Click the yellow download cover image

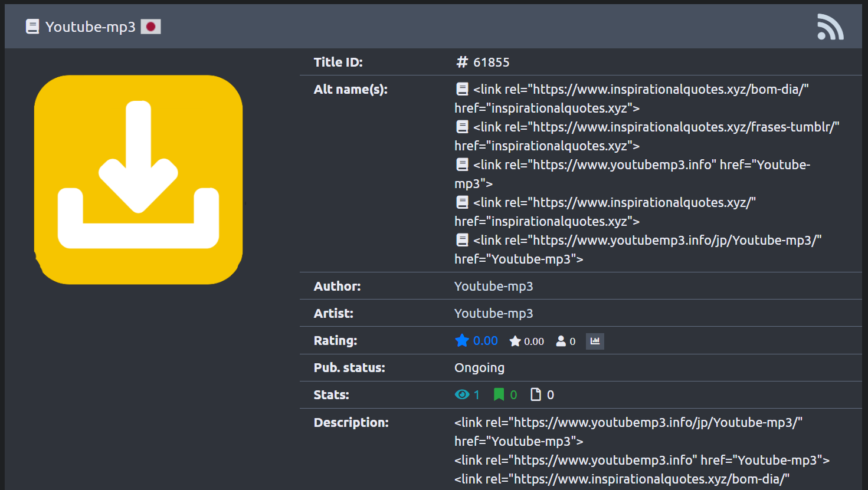138,179
